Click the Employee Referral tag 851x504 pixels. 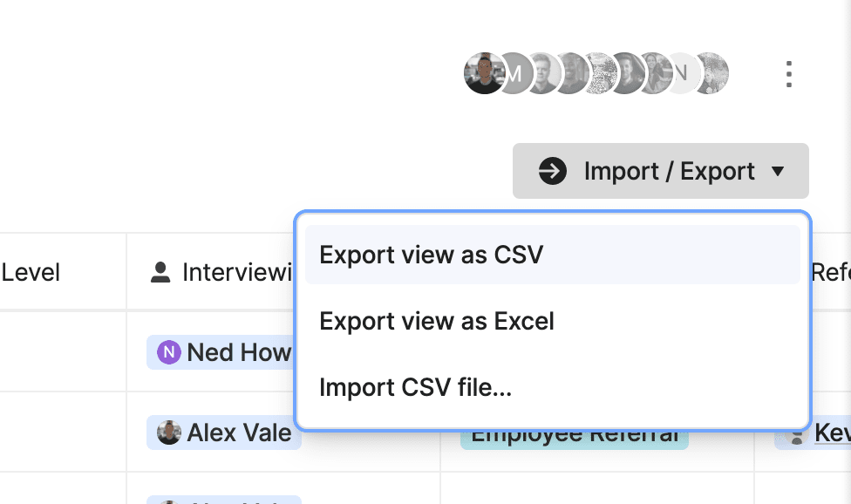tap(575, 439)
